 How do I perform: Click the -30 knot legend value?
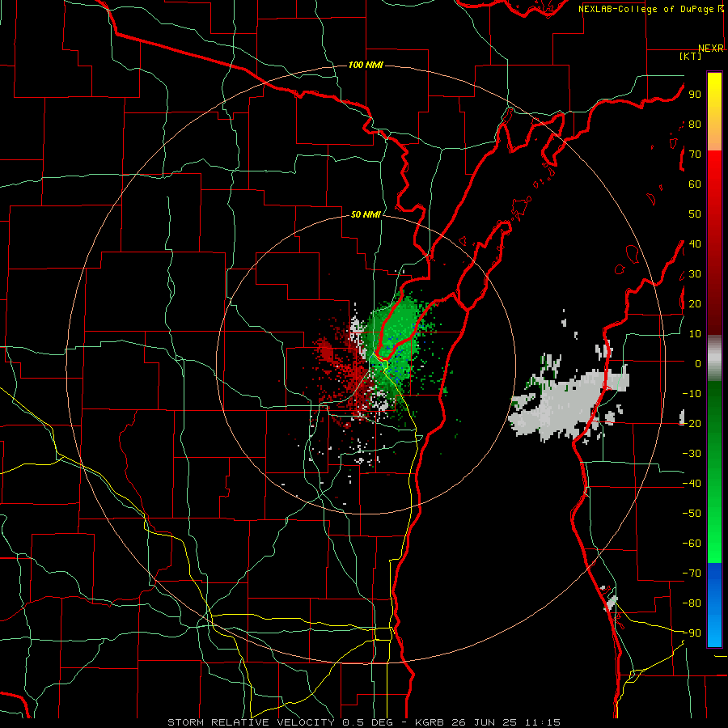point(692,454)
